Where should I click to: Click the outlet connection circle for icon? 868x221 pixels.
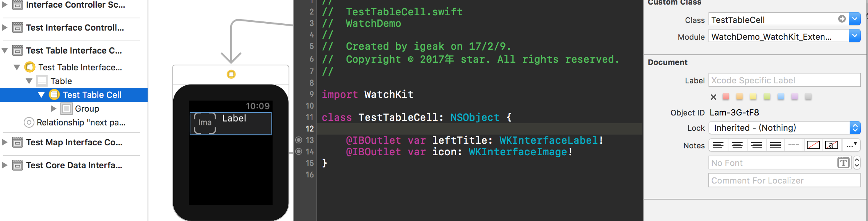299,151
